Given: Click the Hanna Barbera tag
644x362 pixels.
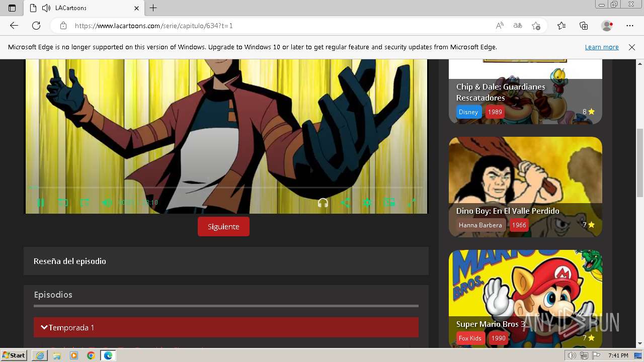Looking at the screenshot, I should [x=480, y=225].
